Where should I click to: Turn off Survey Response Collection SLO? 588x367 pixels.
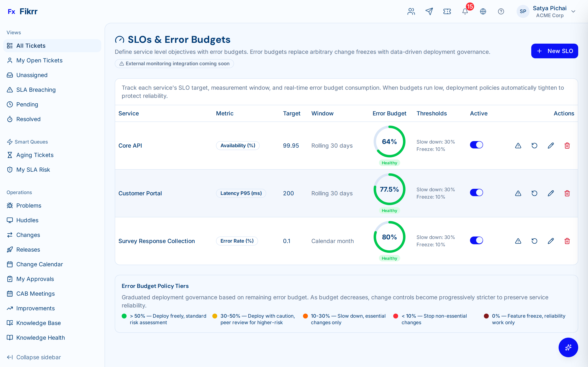[476, 240]
